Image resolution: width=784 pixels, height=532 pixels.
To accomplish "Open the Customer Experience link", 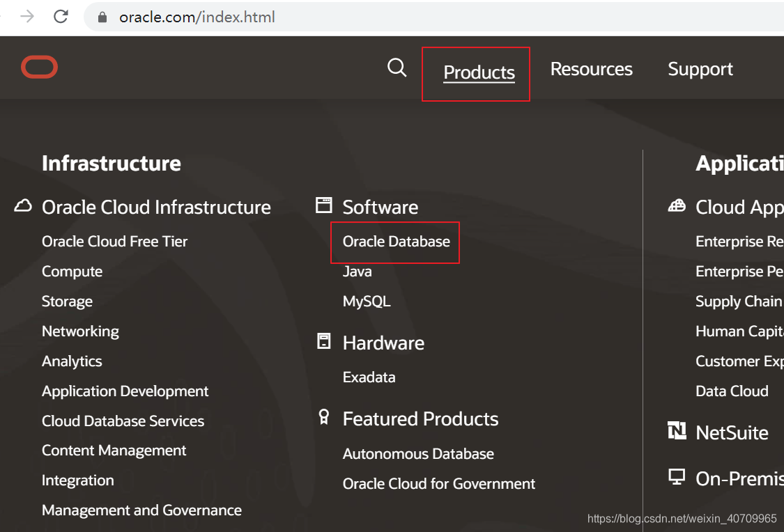I will pyautogui.click(x=739, y=361).
